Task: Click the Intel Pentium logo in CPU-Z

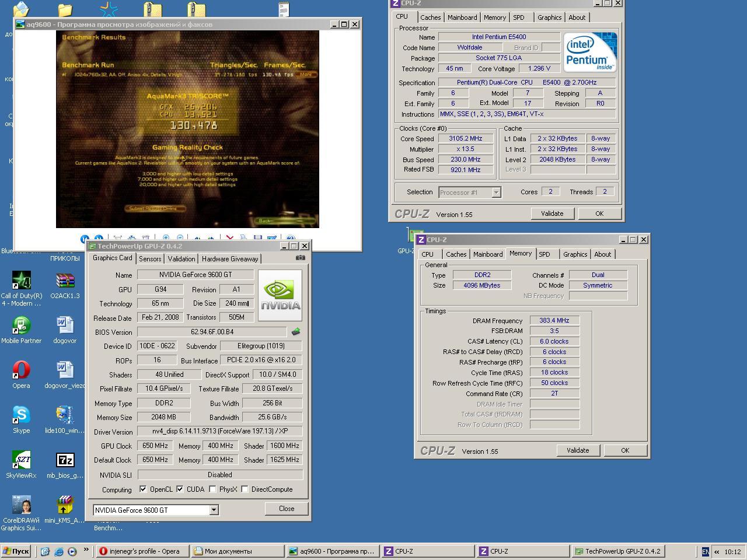Action: 590,52
